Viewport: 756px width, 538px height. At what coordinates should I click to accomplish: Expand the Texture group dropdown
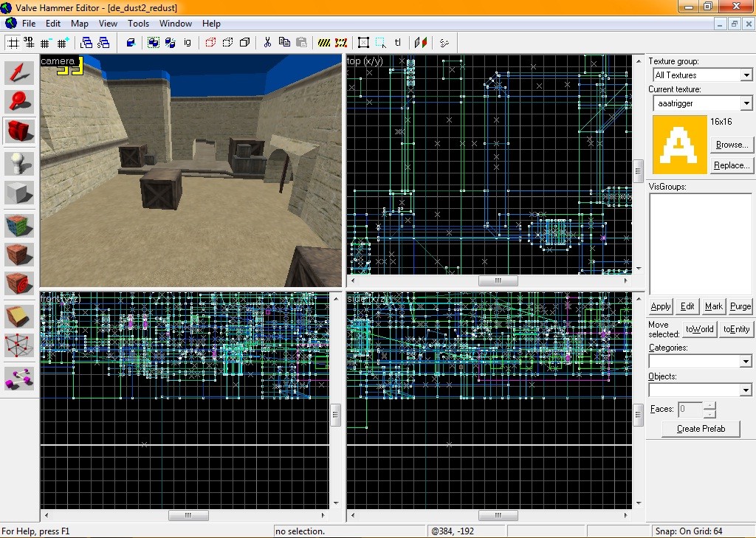coord(746,75)
